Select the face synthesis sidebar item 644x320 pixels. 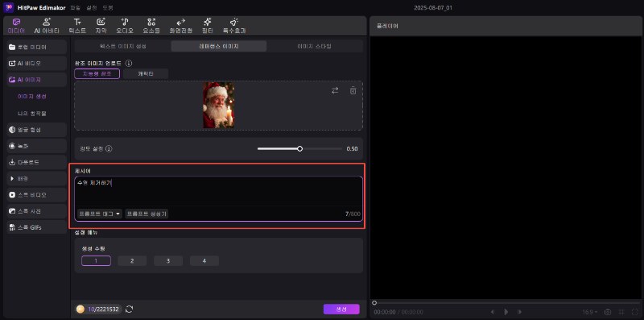point(36,130)
